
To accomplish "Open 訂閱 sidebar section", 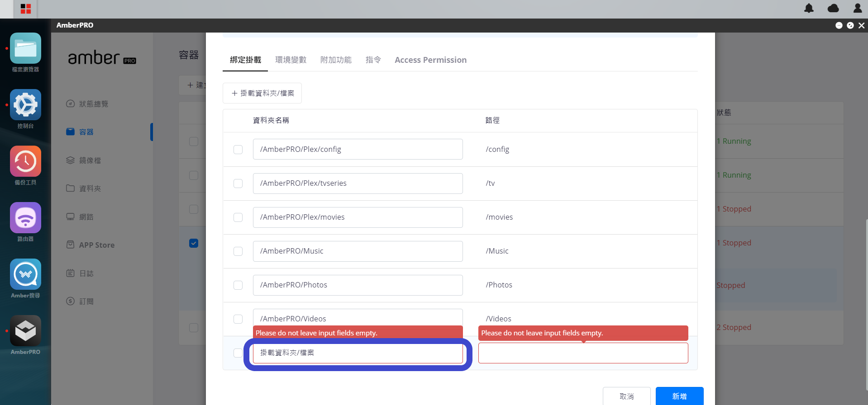I will click(80, 301).
